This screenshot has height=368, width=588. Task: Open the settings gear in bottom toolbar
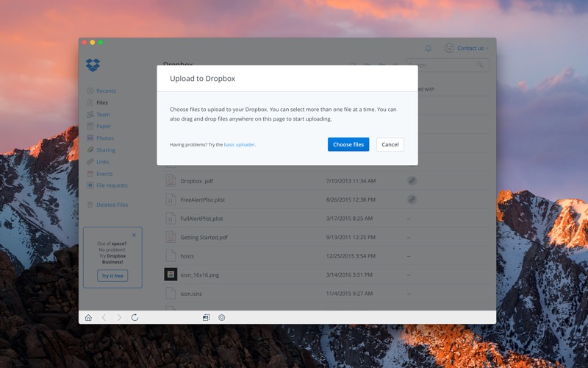221,318
